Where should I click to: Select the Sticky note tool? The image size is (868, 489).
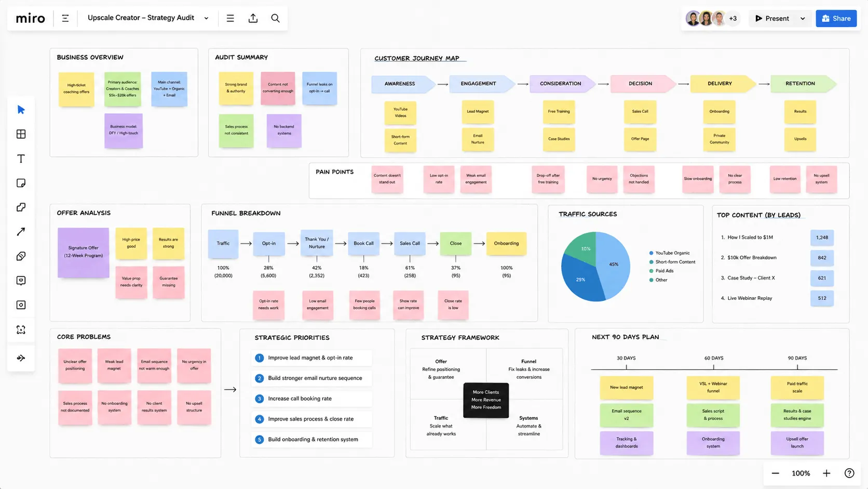pos(21,183)
